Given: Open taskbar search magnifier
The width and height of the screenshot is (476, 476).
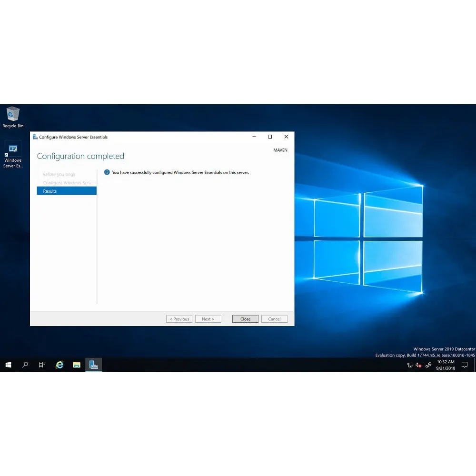Looking at the screenshot, I should [25, 365].
